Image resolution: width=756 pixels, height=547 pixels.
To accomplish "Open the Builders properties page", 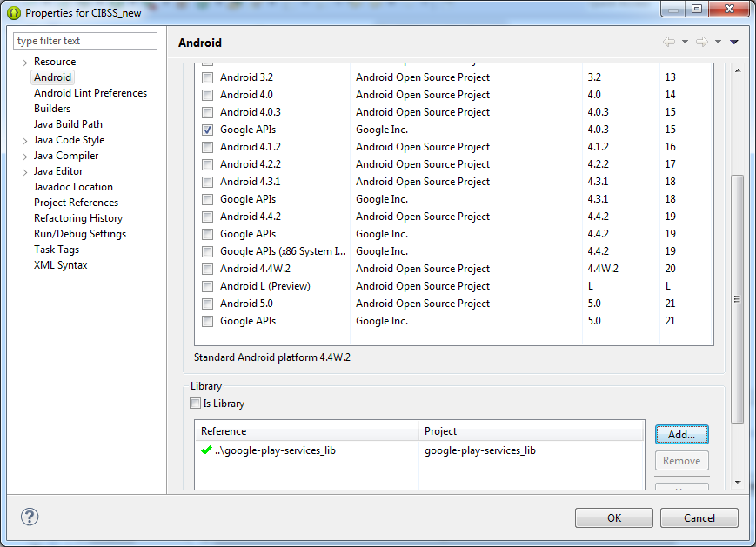I will [x=52, y=109].
